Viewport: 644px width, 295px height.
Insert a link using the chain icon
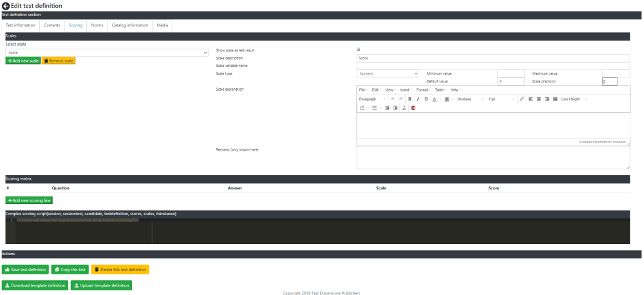click(x=522, y=99)
